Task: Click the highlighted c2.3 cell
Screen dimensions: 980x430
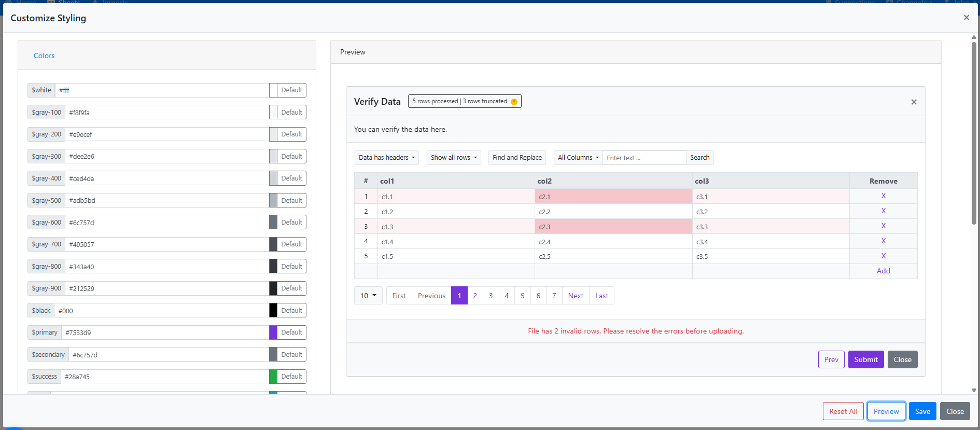Action: click(613, 226)
